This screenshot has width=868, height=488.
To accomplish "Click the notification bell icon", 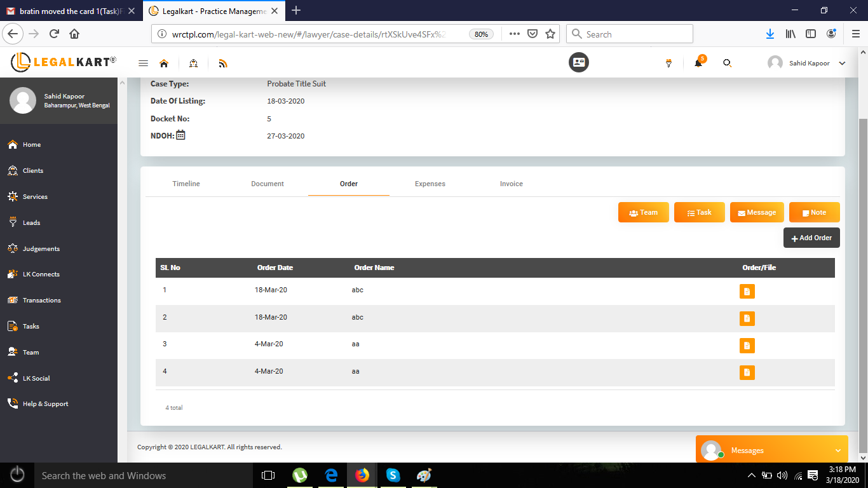I will click(x=698, y=63).
